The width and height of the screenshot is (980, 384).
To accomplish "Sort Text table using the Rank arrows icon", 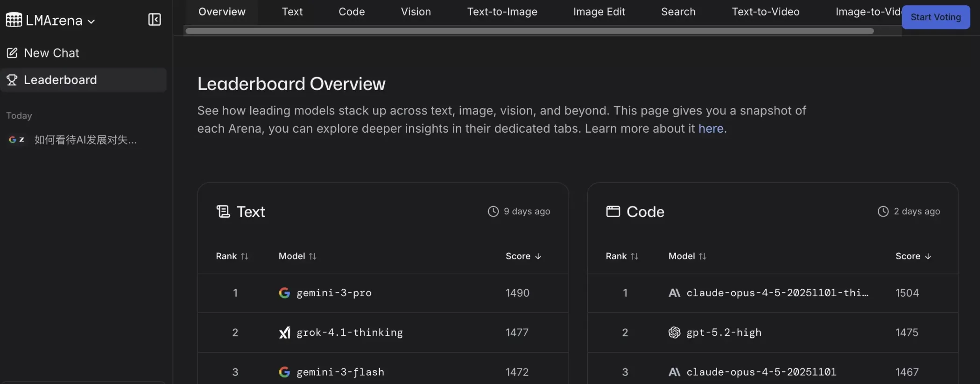I will point(245,256).
